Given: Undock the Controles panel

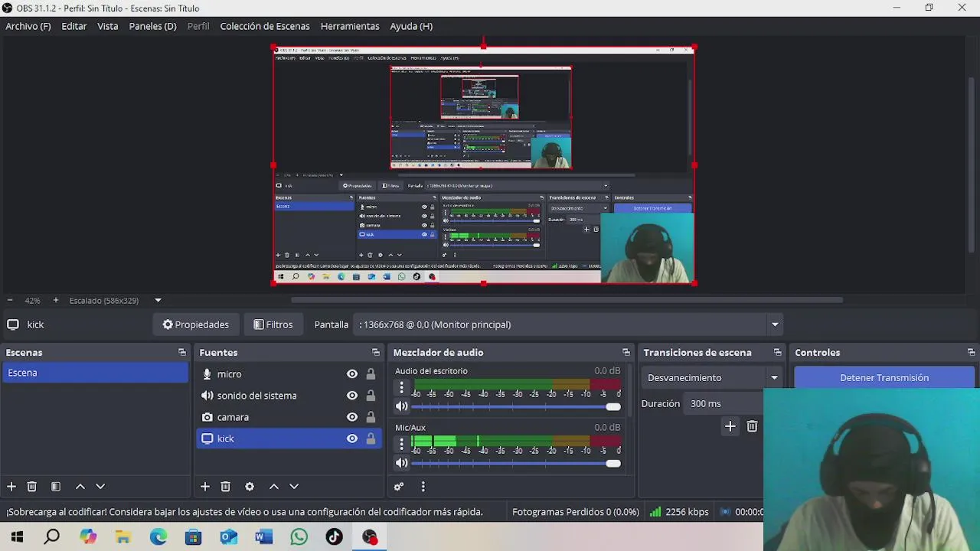Looking at the screenshot, I should tap(971, 353).
